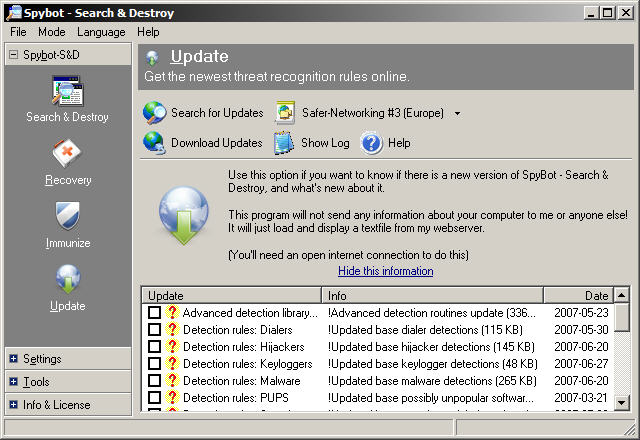The image size is (640, 440).
Task: Open the Help menu
Action: 148,32
